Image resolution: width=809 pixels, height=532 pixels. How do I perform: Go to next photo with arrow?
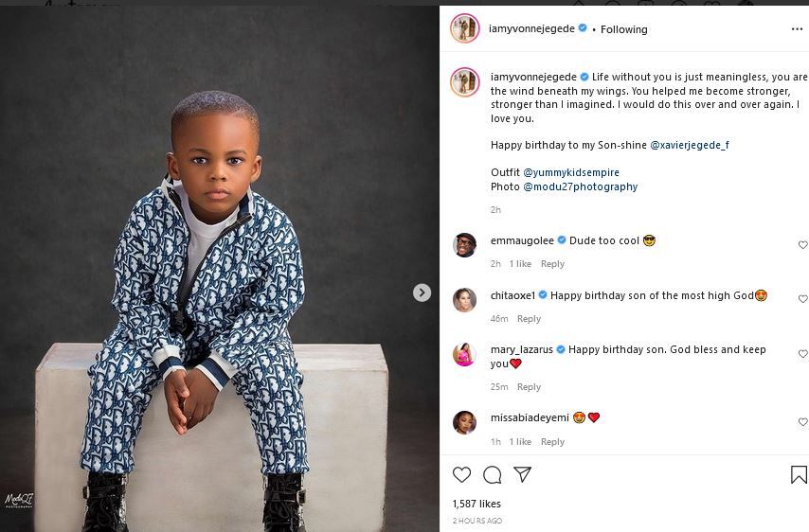(x=422, y=293)
